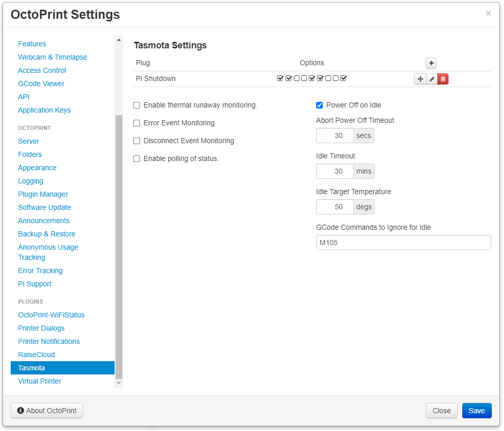Open Server settings
504x431 pixels.
click(29, 141)
